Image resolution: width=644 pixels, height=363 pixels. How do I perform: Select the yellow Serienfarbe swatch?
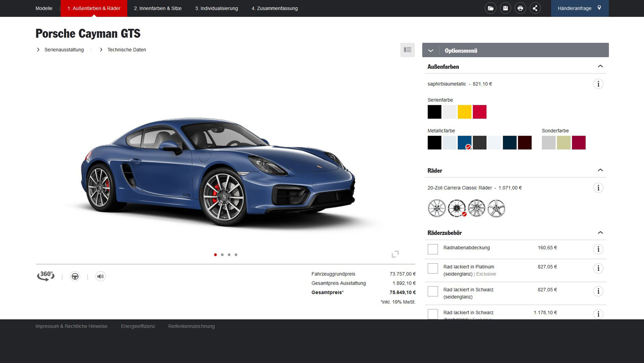[465, 111]
